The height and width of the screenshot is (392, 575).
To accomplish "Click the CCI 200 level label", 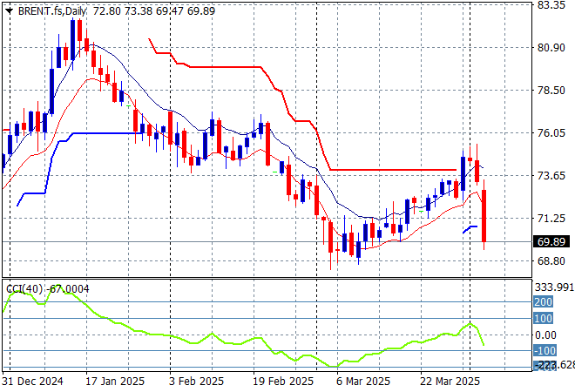I will pyautogui.click(x=543, y=301).
